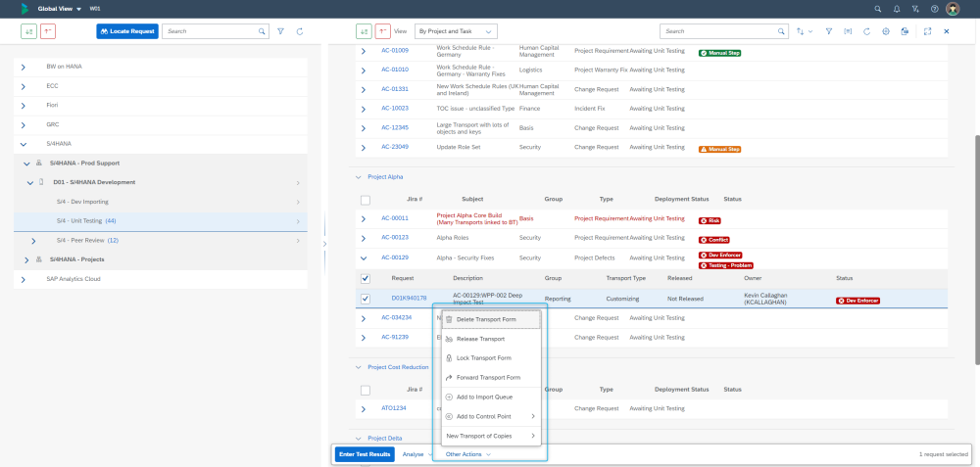Click the refresh icon in right toolbar

point(866,31)
